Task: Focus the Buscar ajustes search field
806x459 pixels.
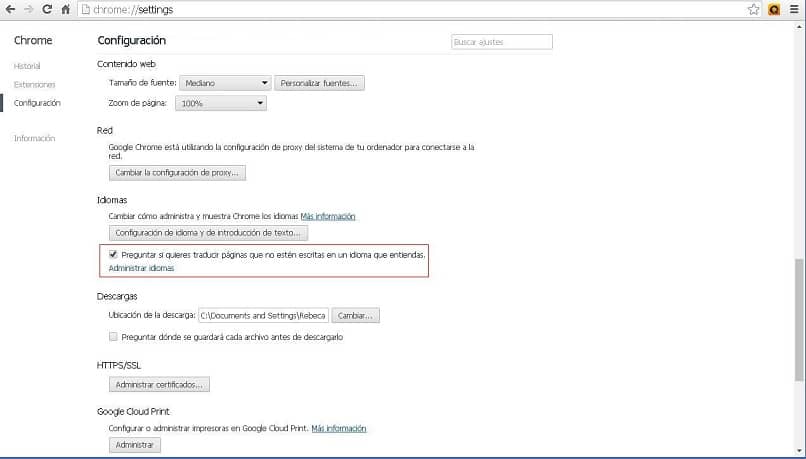Action: [x=502, y=42]
